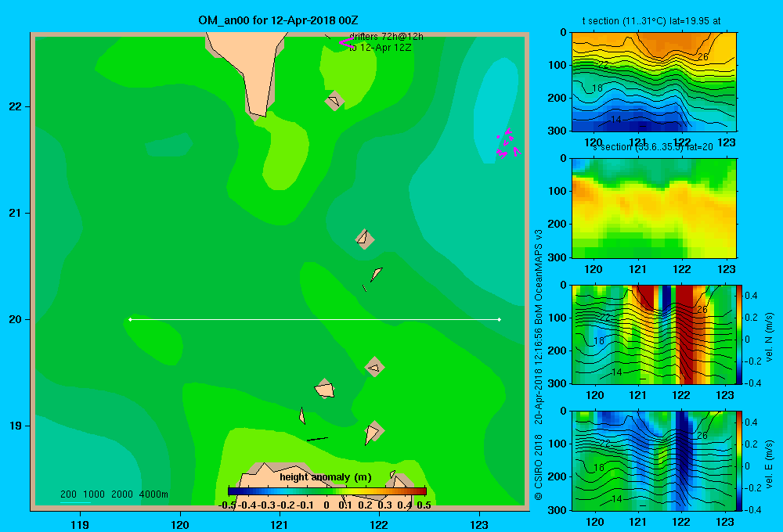Click depth label 300 on salinity section axis
The height and width of the screenshot is (532, 783).
[557, 257]
